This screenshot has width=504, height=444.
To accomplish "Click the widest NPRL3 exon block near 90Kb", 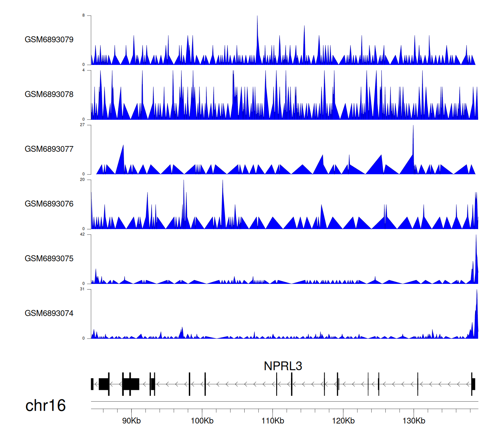I will (x=131, y=384).
